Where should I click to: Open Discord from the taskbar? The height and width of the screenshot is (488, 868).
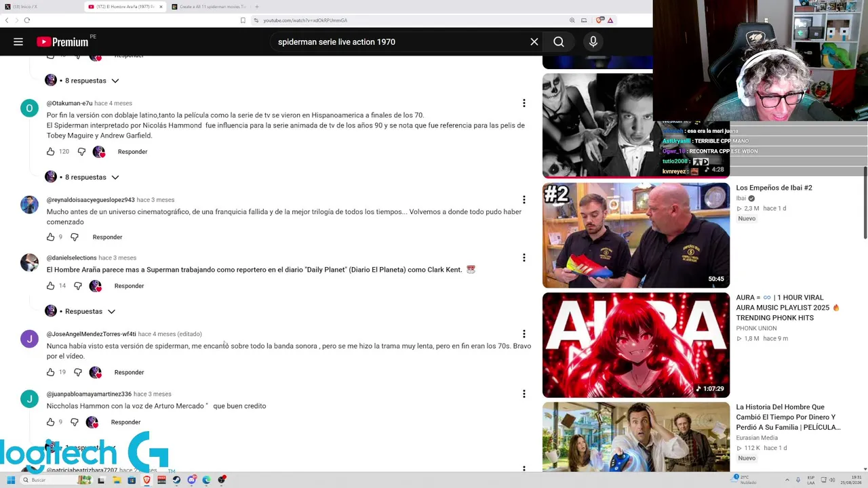(192, 480)
